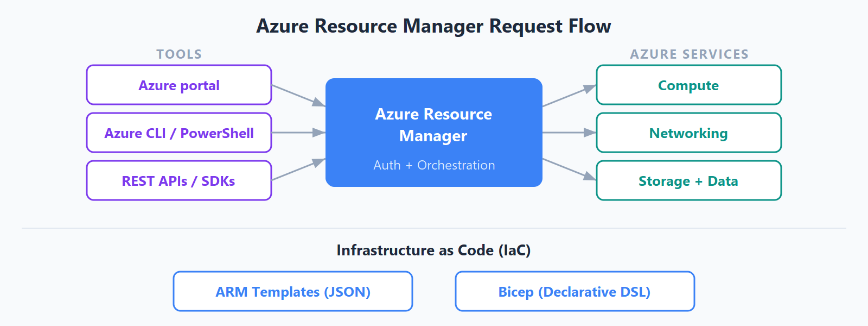Click the Storage + Data box
The image size is (868, 326).
coord(689,180)
